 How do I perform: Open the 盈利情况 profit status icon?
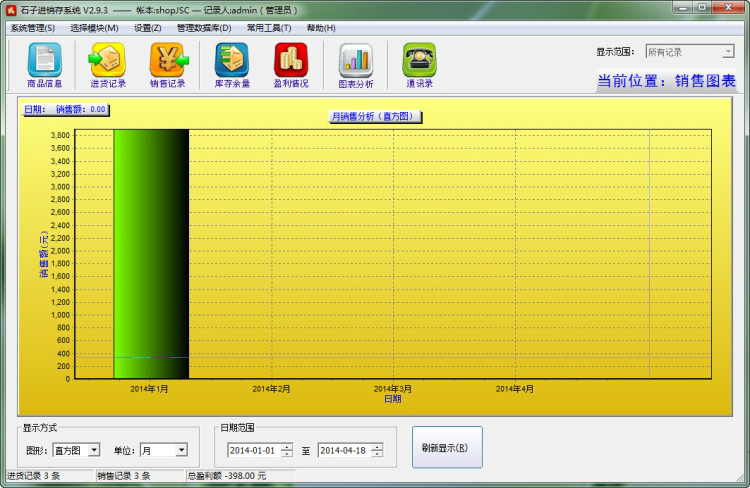[291, 64]
